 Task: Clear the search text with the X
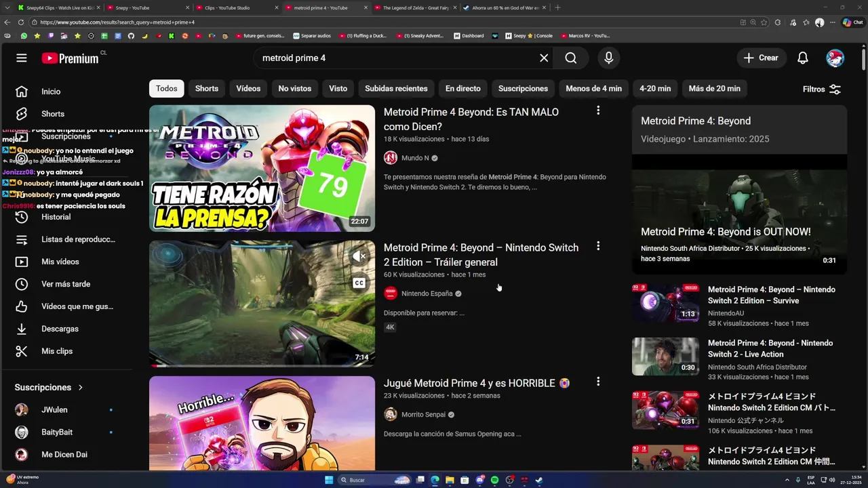[544, 58]
